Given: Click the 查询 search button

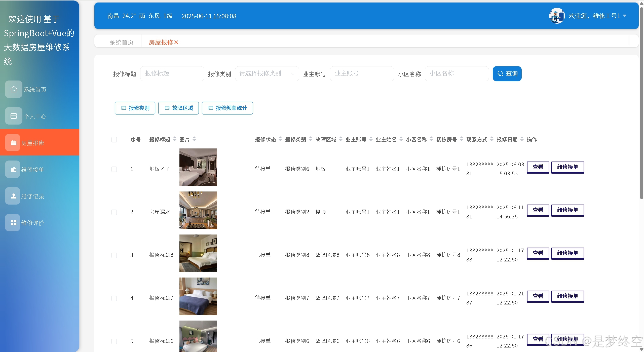Looking at the screenshot, I should 507,74.
